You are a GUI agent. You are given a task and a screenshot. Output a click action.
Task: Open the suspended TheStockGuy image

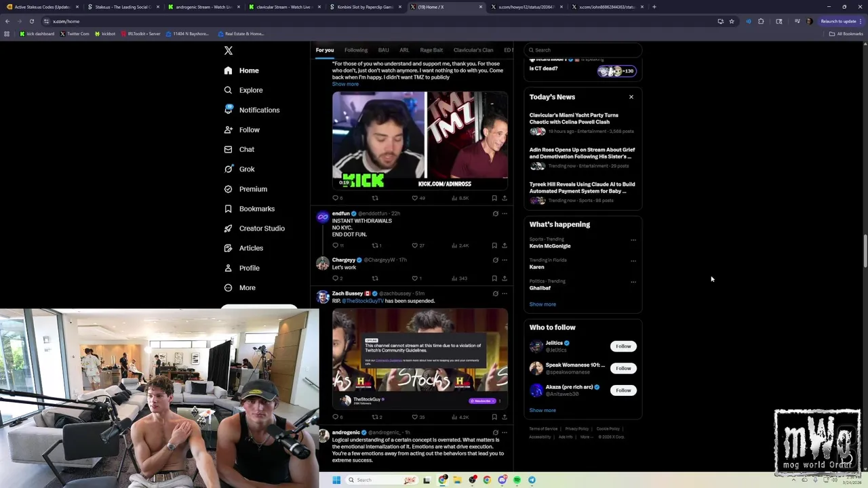click(x=420, y=359)
